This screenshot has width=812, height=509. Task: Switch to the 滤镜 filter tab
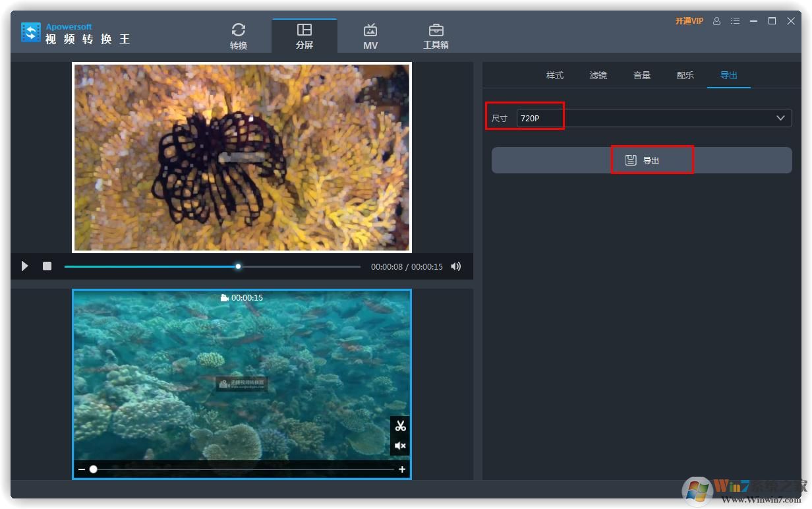(x=598, y=75)
